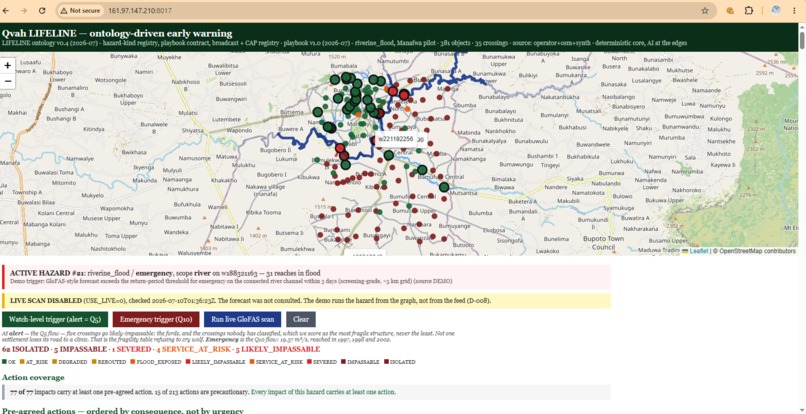Click the IMPASSABLE legend swatch

pyautogui.click(x=342, y=362)
